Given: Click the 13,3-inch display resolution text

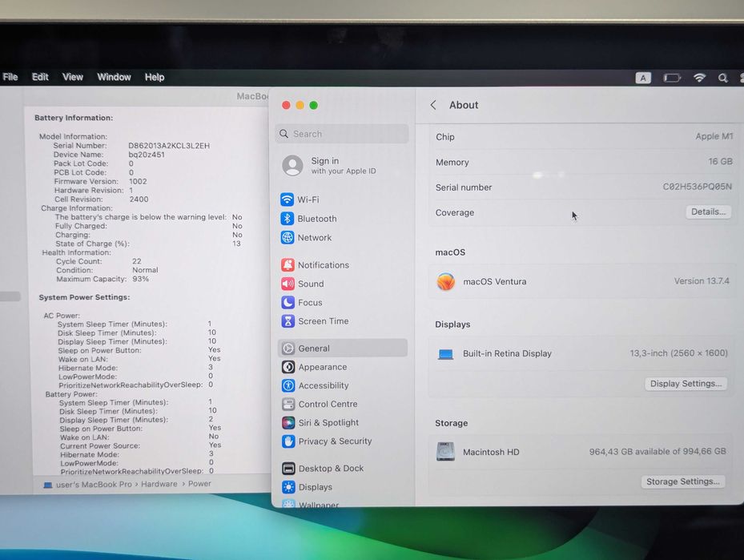Looking at the screenshot, I should (678, 353).
